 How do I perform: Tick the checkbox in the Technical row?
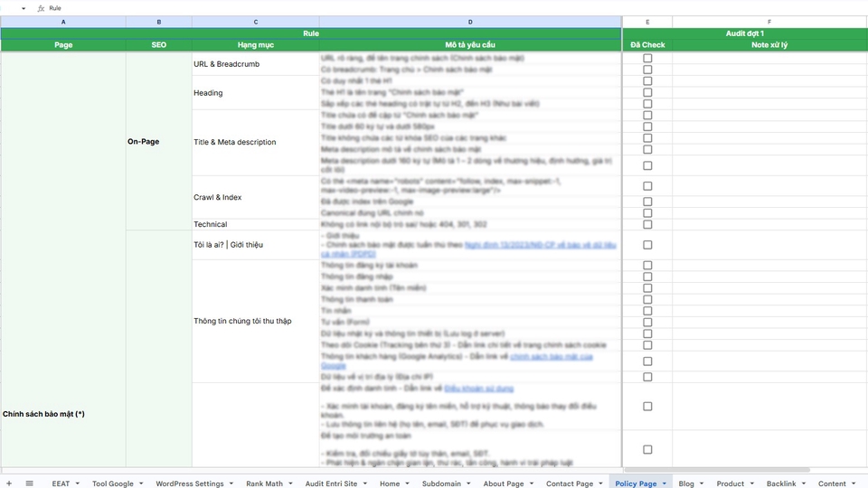pyautogui.click(x=647, y=224)
